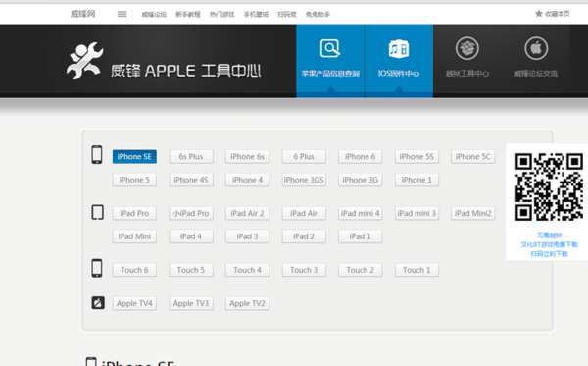Screen dimensions: 588x366
Task: Choose the iPad 4 button
Action: pyautogui.click(x=191, y=236)
